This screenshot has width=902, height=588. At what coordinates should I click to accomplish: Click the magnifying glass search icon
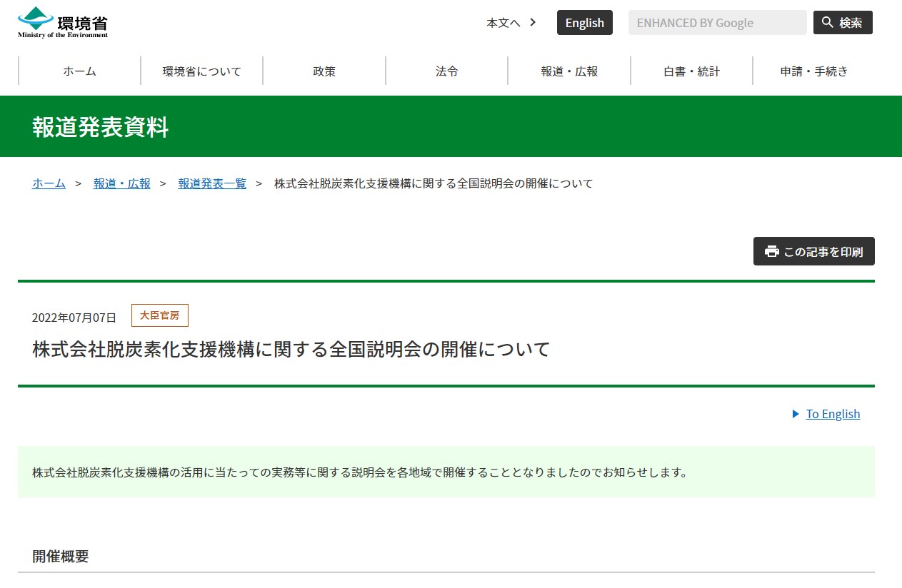point(826,22)
